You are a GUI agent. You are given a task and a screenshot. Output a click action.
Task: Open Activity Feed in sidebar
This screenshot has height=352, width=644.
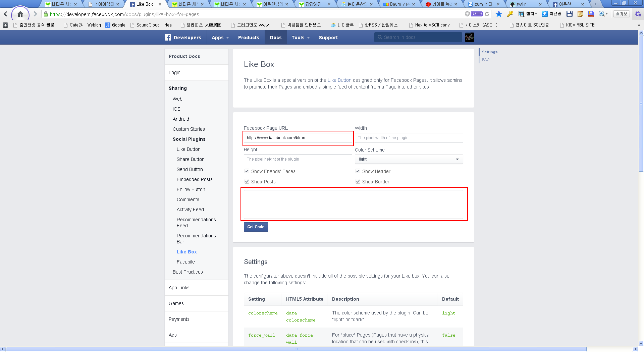point(190,210)
